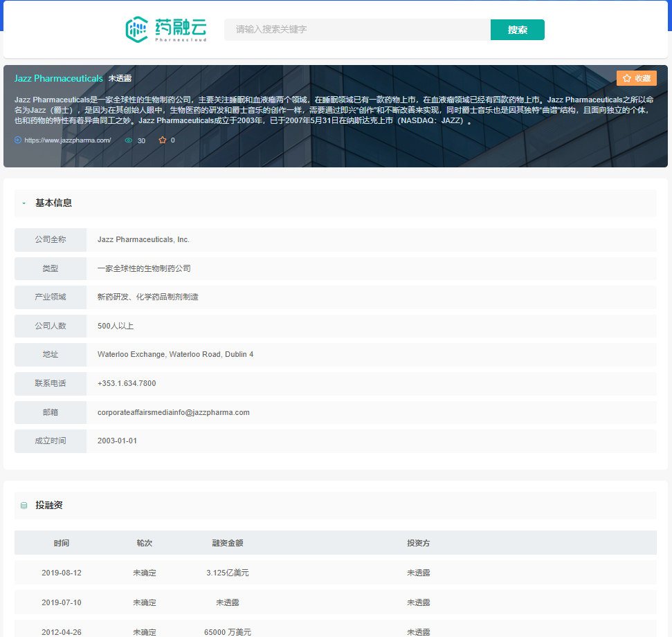672x637 pixels.
Task: Click the database icon beside 投融资
Action: pyautogui.click(x=24, y=506)
